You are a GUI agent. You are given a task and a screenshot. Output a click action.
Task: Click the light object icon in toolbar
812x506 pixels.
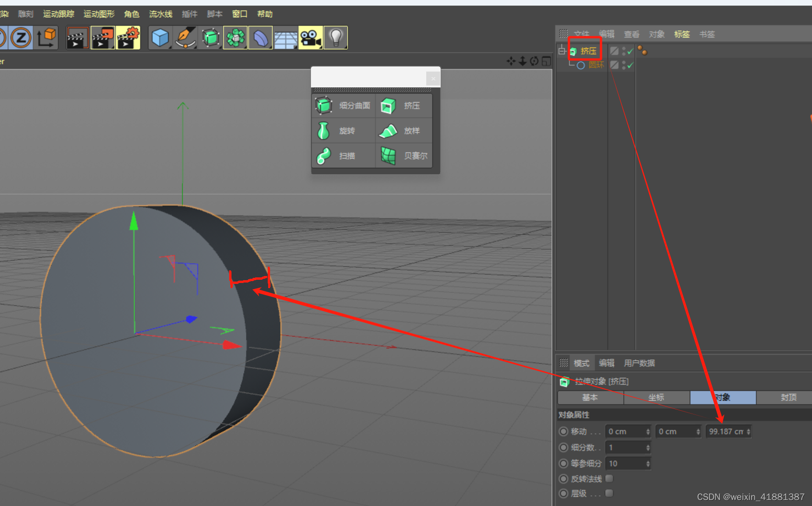(x=336, y=37)
